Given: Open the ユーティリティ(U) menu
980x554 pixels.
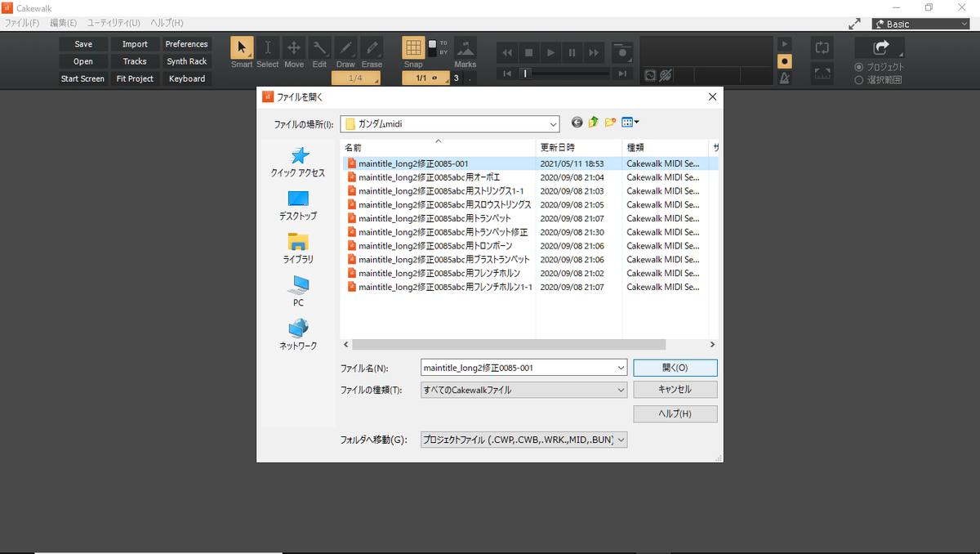Looking at the screenshot, I should [114, 23].
